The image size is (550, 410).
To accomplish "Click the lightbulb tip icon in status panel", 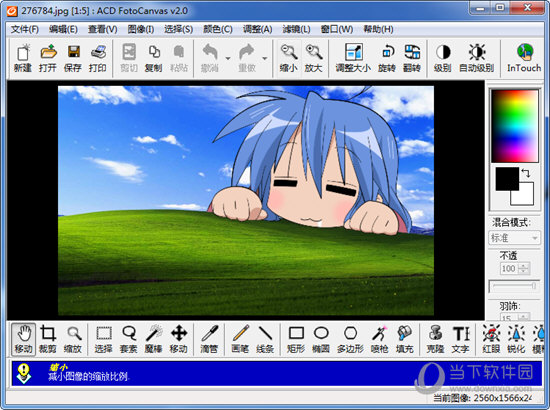I will coord(24,373).
